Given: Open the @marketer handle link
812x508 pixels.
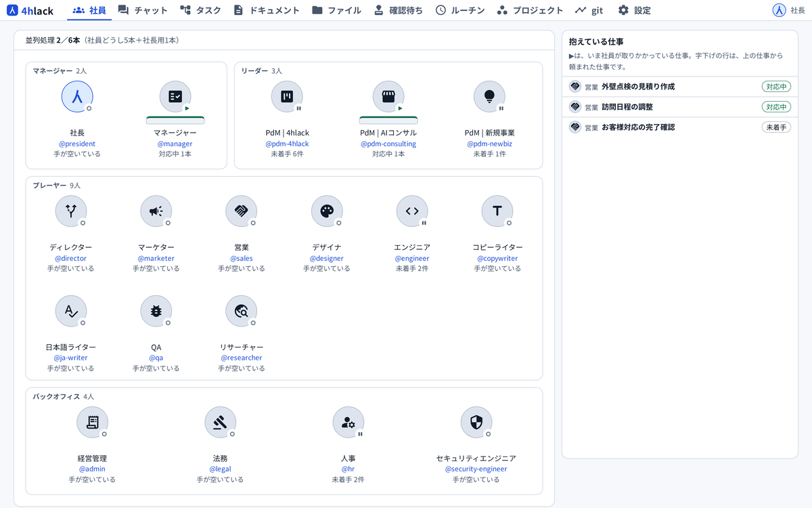Looking at the screenshot, I should [156, 258].
